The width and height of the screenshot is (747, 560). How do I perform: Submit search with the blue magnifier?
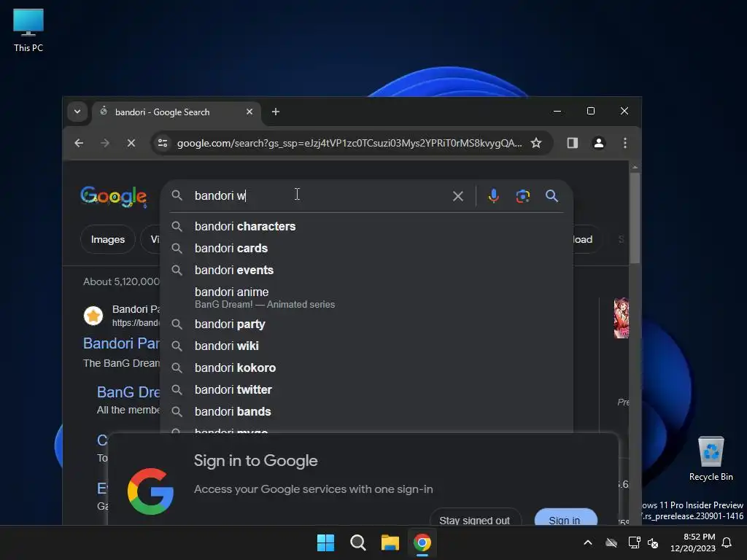[551, 195]
